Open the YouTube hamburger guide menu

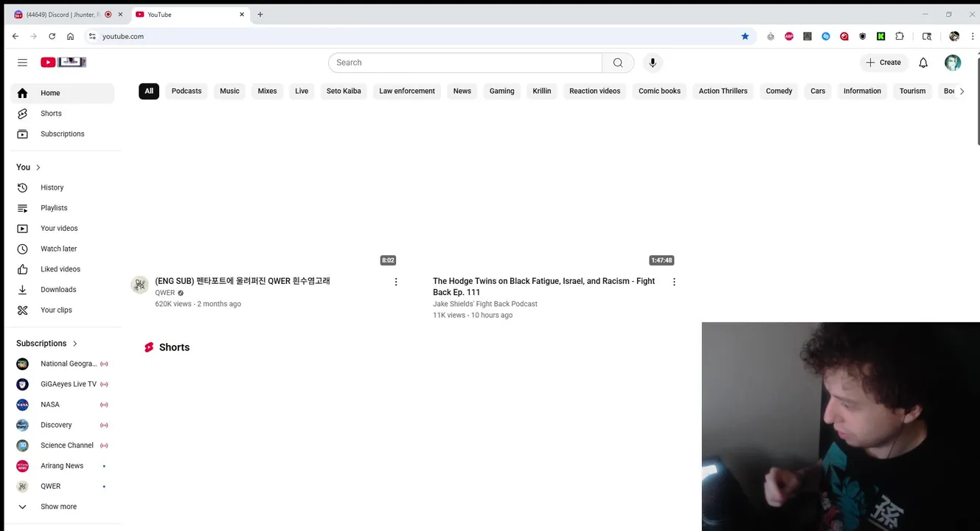pos(22,63)
